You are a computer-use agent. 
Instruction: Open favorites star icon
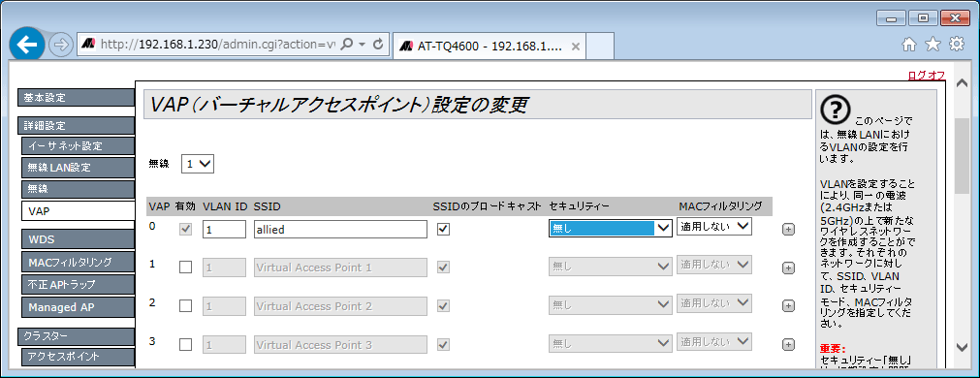tap(933, 45)
